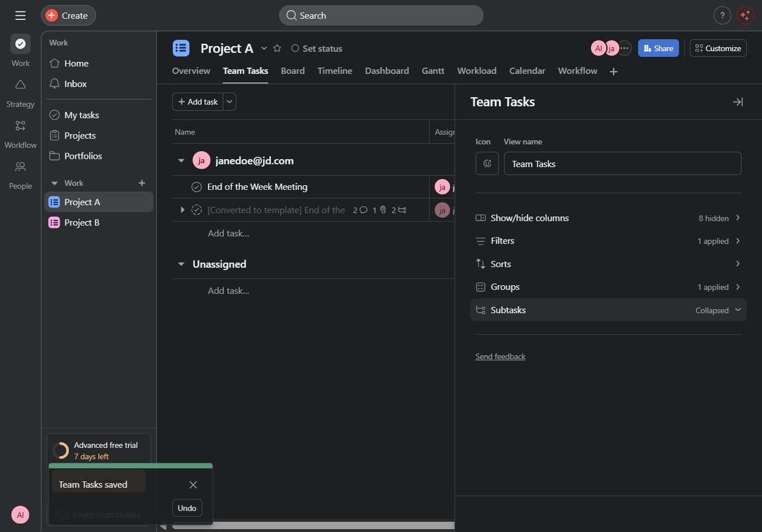Open the Add task dropdown arrow
Viewport: 762px width, 532px height.
(x=230, y=102)
